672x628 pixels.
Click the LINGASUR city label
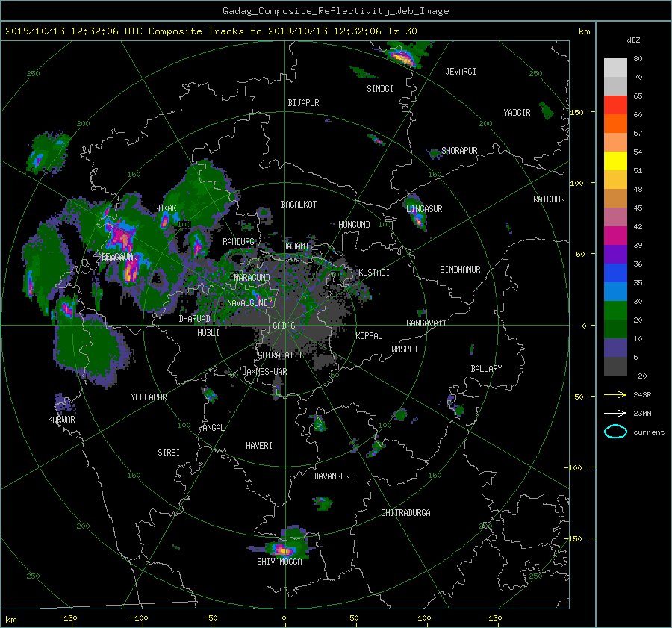(x=424, y=209)
